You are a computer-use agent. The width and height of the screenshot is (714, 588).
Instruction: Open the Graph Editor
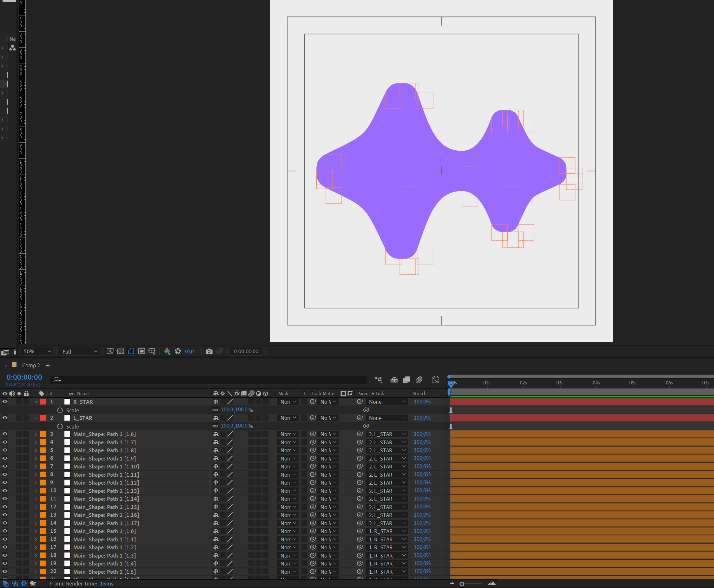tap(435, 380)
